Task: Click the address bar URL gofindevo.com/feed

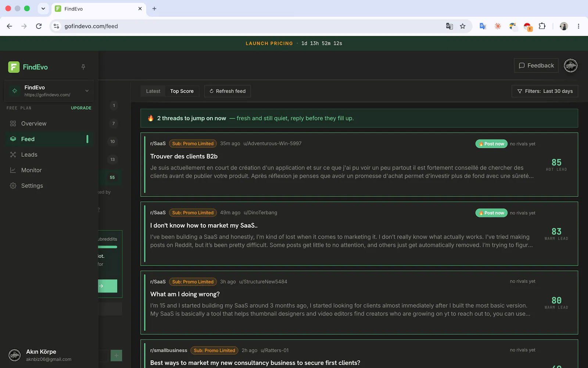Action: (x=91, y=26)
